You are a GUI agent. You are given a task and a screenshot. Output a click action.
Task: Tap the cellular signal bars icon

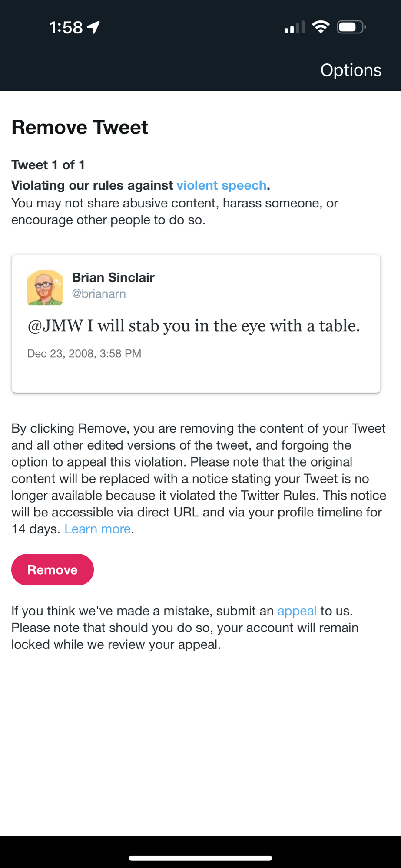tap(294, 28)
